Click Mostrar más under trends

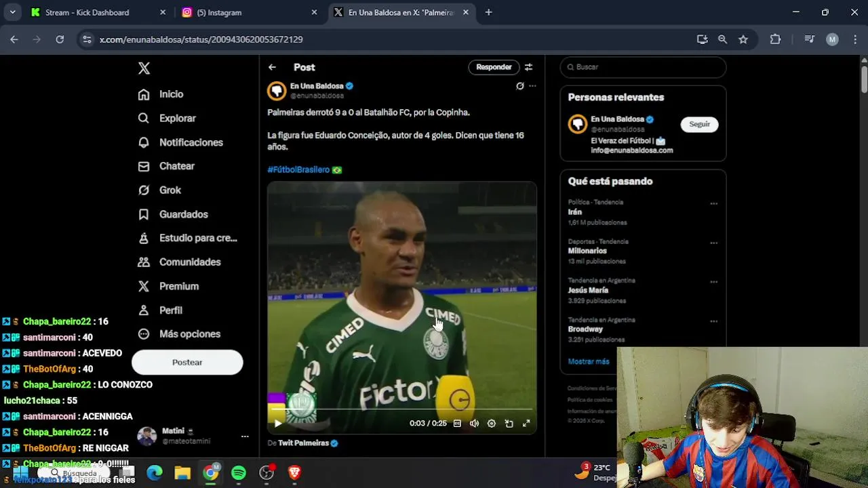click(x=589, y=362)
